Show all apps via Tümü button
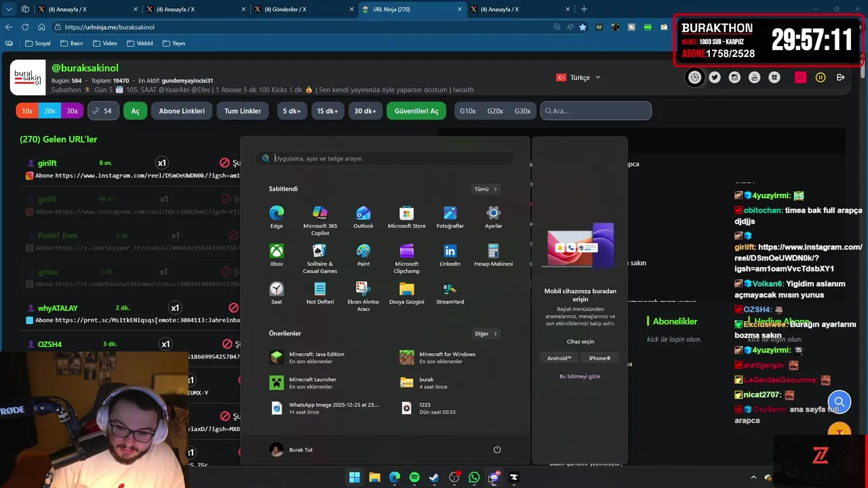Viewport: 868px width, 488px height. click(486, 189)
